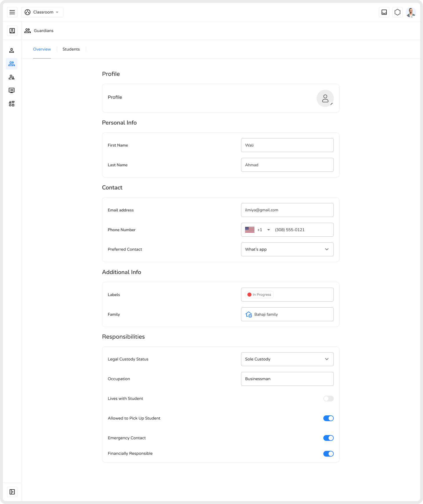423x504 pixels.
Task: Expand the Preferred Contact dropdown
Action: tap(287, 249)
